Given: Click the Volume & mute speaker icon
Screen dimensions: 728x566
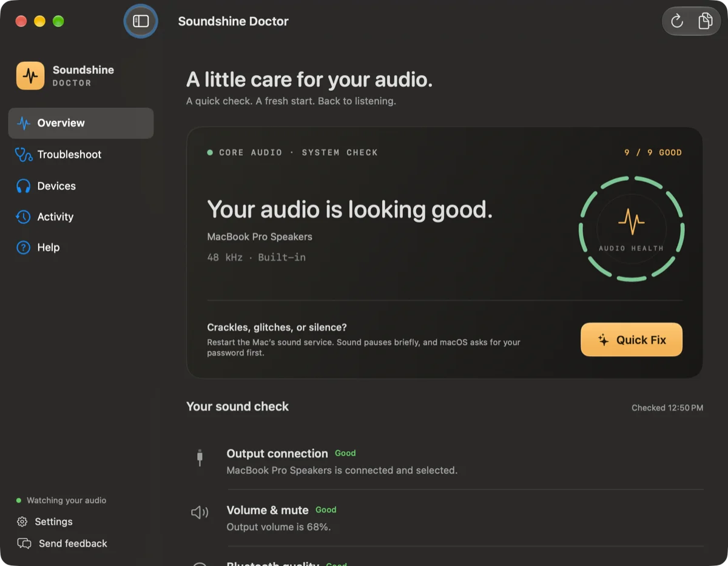Looking at the screenshot, I should point(200,513).
